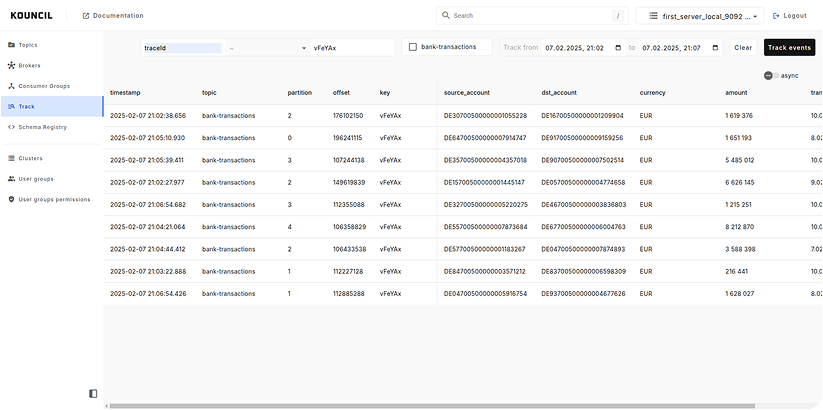Click the traceId field input
Image resolution: width=823 pixels, height=410 pixels.
coord(182,48)
